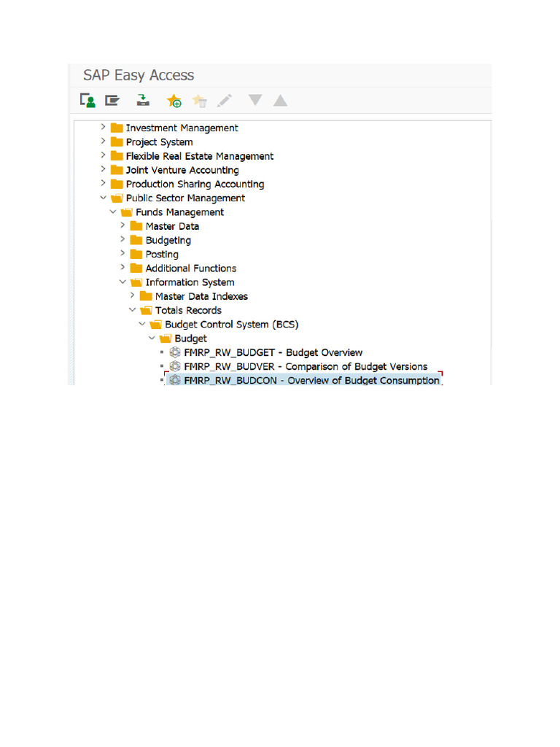Click the Project System folder icon
This screenshot has height=747, width=560.
[x=117, y=142]
